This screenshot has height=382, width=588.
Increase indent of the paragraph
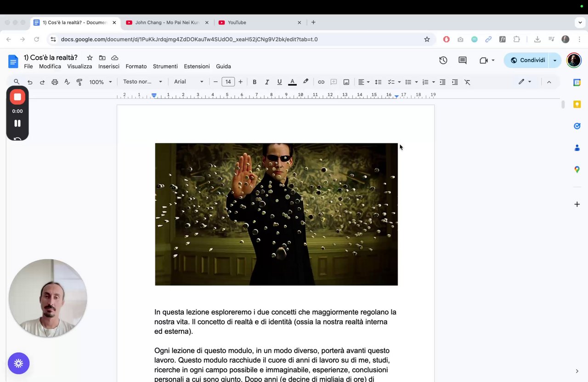[x=455, y=82]
